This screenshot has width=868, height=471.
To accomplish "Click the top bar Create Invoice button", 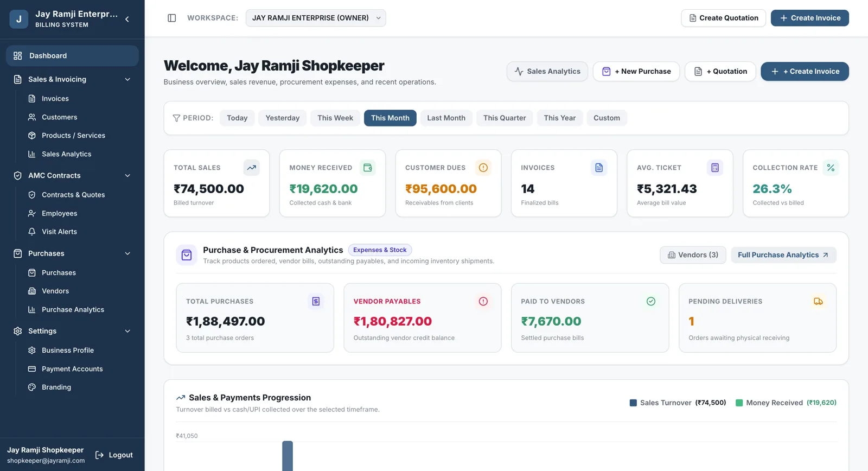I will 810,18.
